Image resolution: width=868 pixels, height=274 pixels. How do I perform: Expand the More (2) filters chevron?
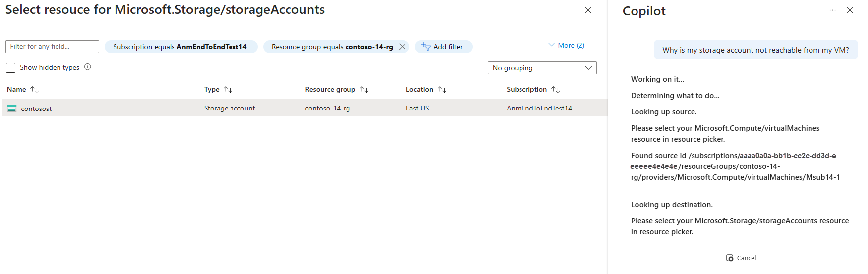(x=551, y=45)
